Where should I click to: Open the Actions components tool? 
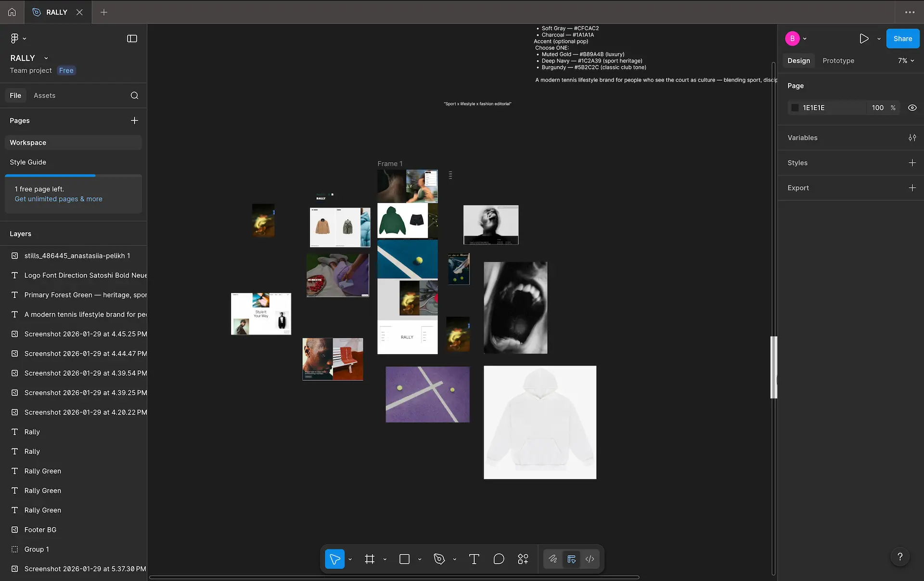pos(523,559)
